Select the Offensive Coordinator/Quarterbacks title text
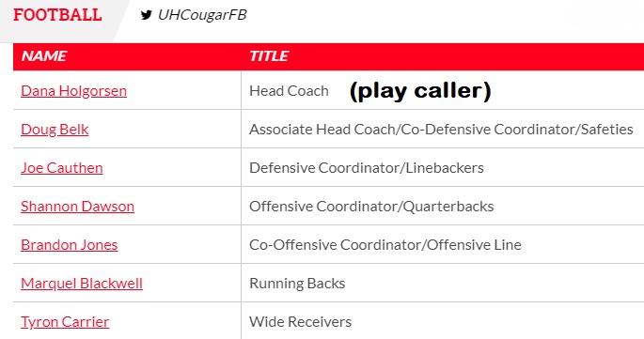644x339 pixels. [x=371, y=206]
